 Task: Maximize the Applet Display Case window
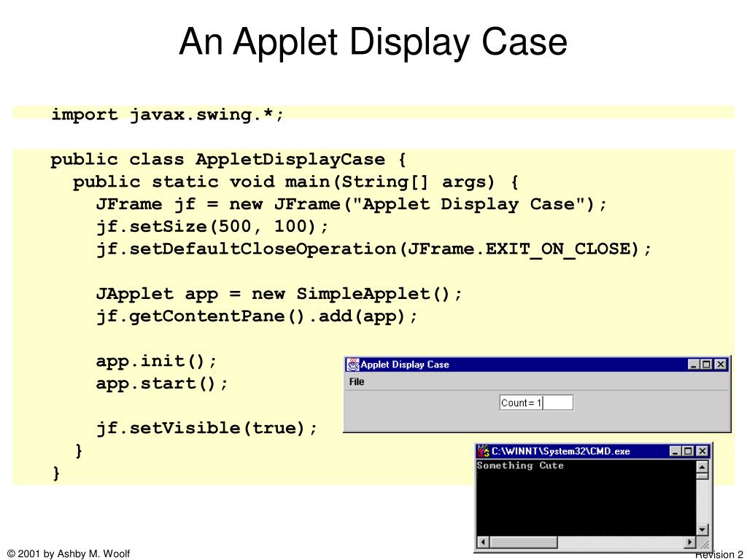706,365
